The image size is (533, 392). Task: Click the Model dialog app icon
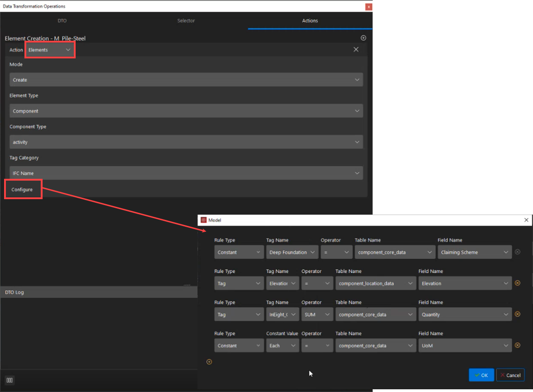coord(204,220)
